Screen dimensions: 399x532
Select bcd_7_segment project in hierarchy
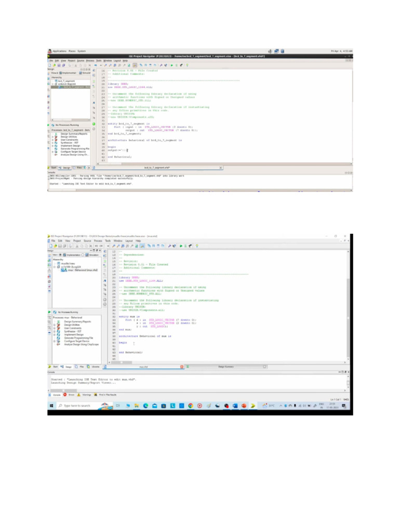tap(65, 81)
